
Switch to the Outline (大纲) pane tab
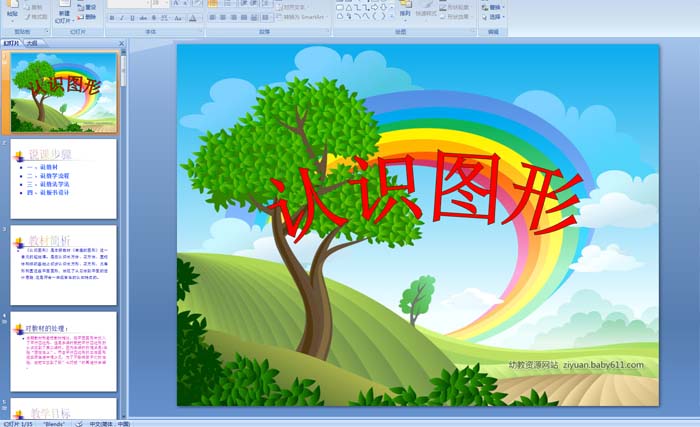click(32, 43)
